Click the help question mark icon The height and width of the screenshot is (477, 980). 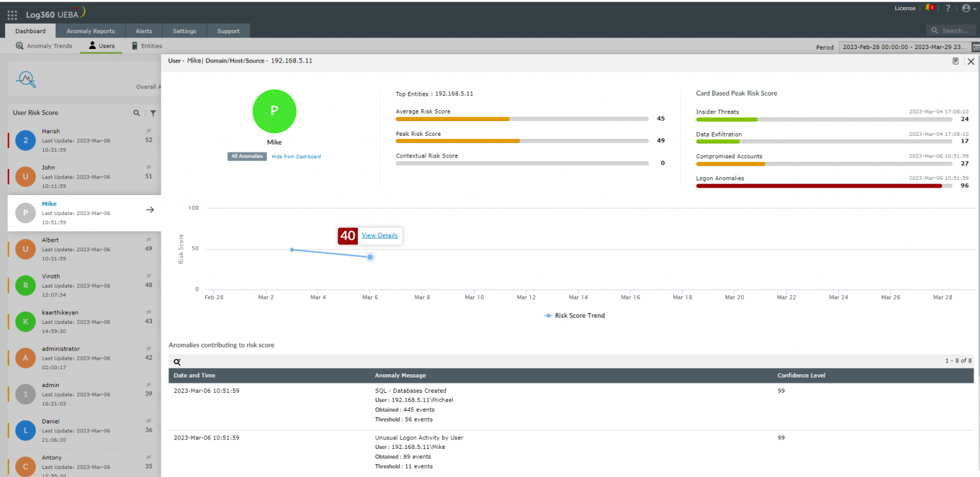pyautogui.click(x=947, y=8)
